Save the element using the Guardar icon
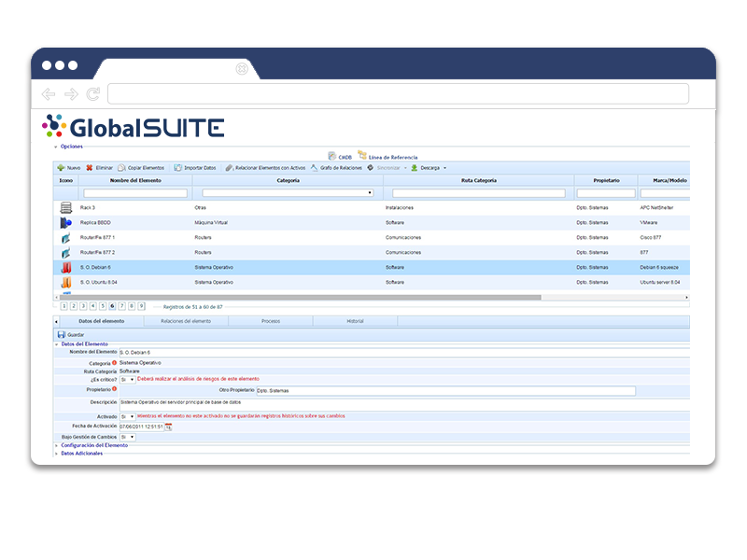The image size is (747, 560). [62, 334]
